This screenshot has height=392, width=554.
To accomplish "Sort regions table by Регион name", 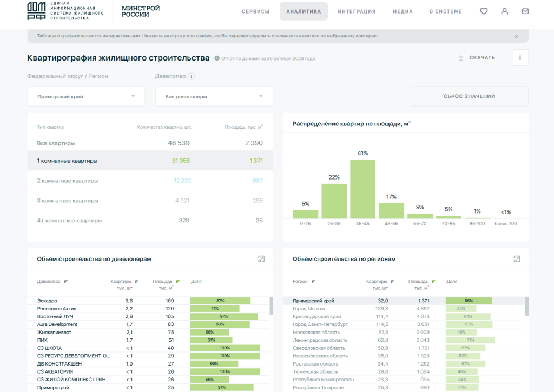I will [313, 281].
